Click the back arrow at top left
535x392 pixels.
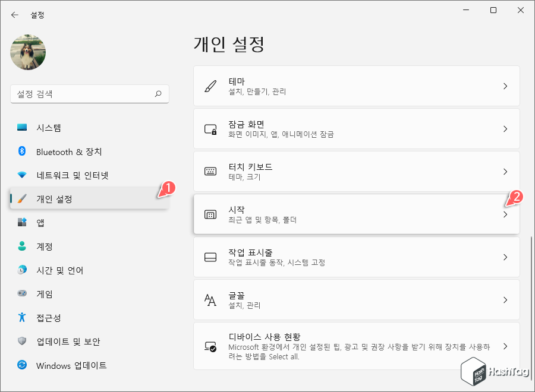(14, 14)
